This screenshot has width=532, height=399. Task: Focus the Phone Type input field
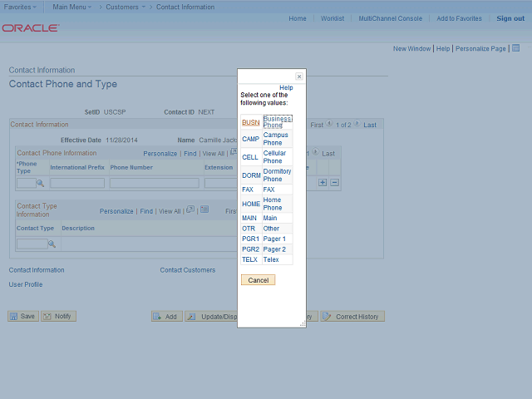pyautogui.click(x=27, y=183)
